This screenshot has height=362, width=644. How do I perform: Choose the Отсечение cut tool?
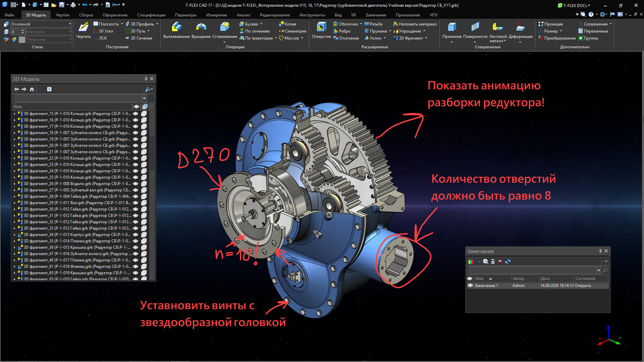[346, 38]
